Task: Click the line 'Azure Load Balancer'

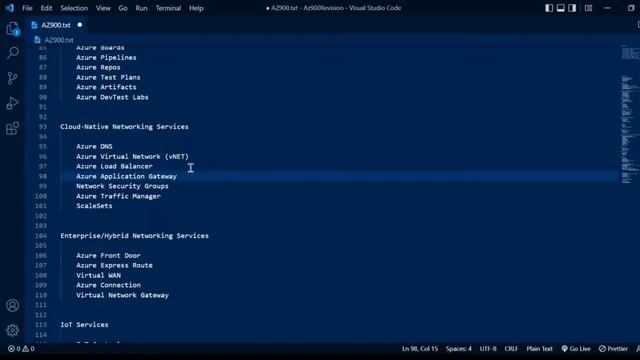Action: pos(114,166)
